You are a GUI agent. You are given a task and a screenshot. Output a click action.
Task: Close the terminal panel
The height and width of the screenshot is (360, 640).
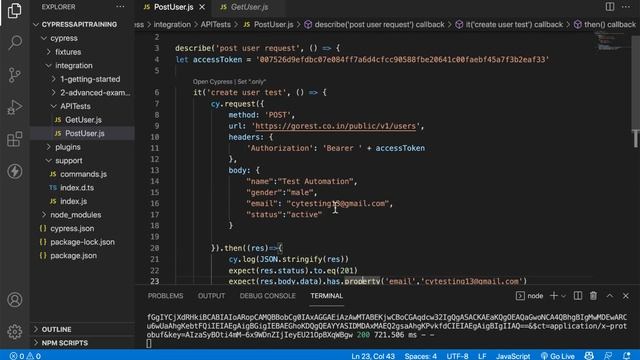click(626, 296)
